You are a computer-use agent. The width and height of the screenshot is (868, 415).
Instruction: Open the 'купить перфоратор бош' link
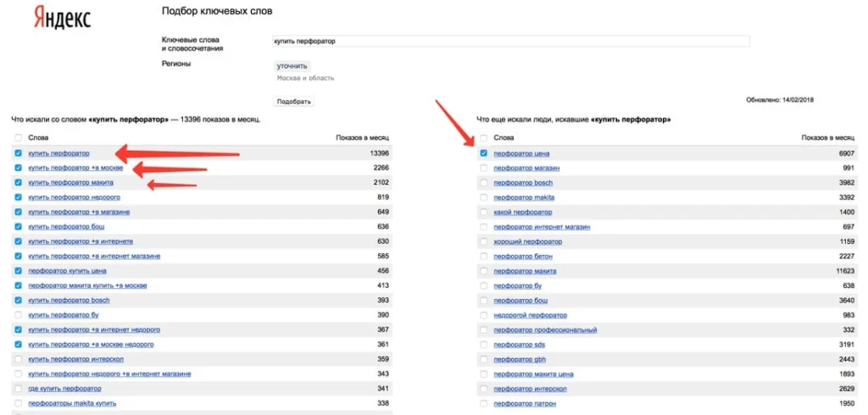(x=66, y=227)
